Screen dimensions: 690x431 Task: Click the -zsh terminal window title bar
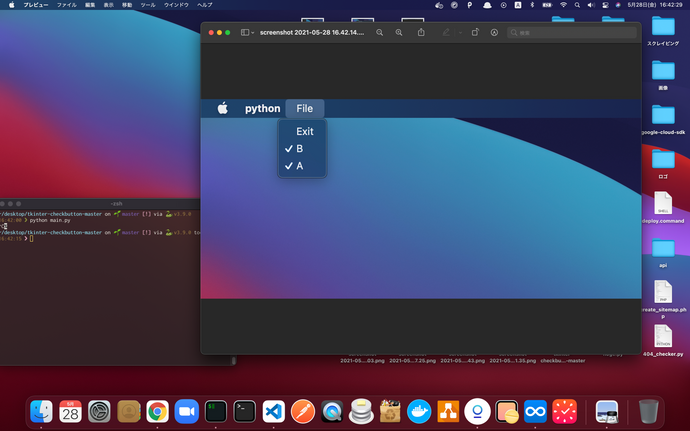click(100, 203)
